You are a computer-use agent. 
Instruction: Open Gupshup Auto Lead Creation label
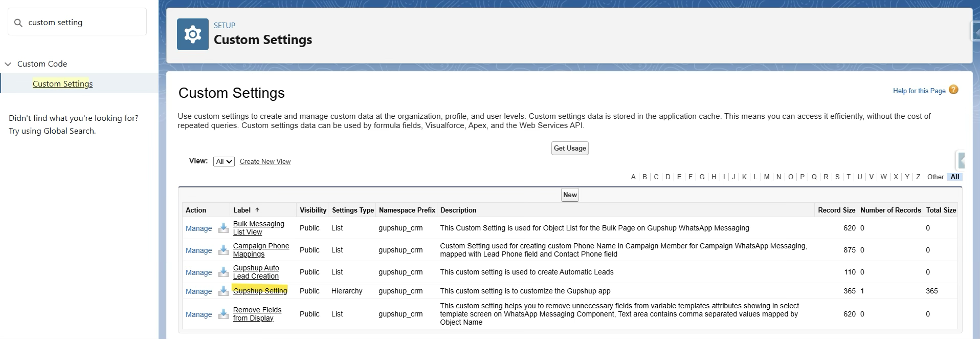tap(256, 272)
